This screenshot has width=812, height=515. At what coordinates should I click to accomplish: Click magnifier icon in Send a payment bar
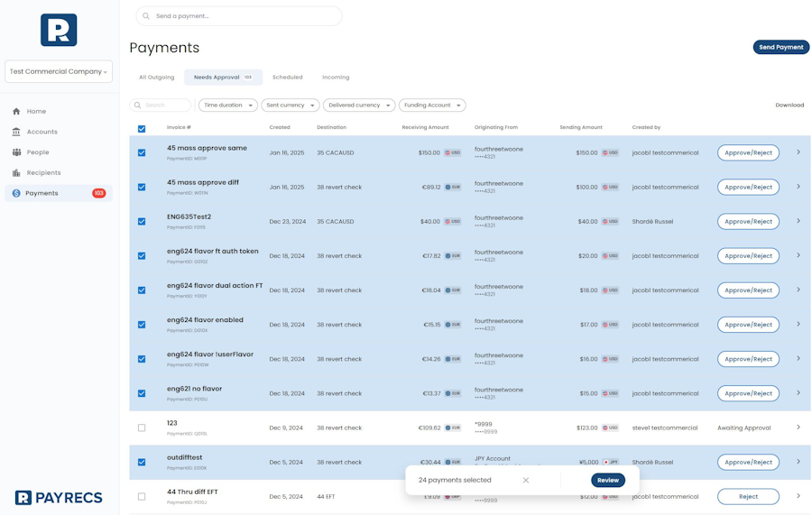146,16
